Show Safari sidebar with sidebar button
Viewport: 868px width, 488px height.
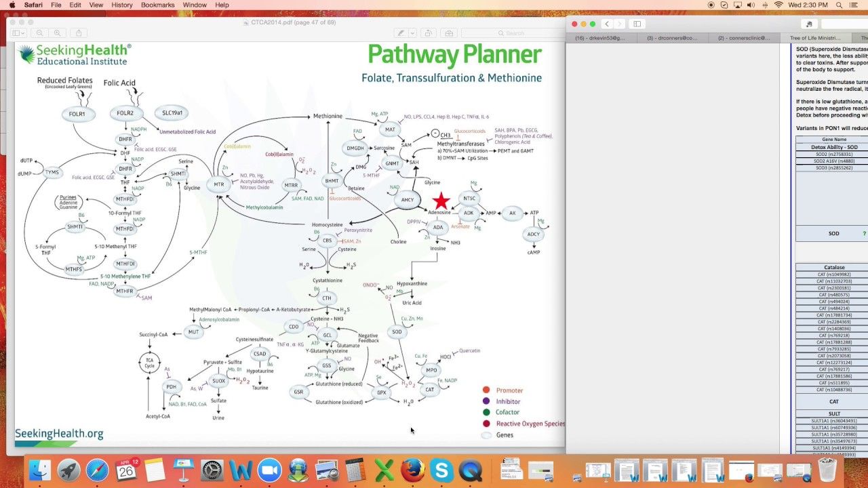[637, 24]
